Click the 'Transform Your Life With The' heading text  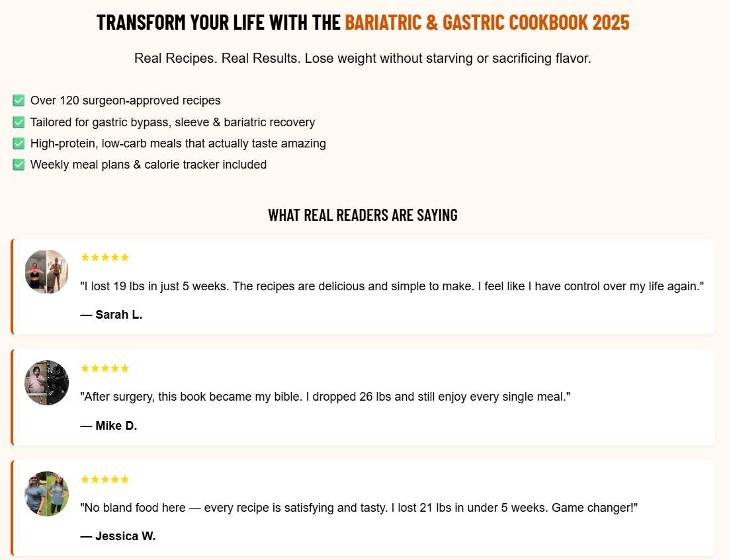coord(219,22)
